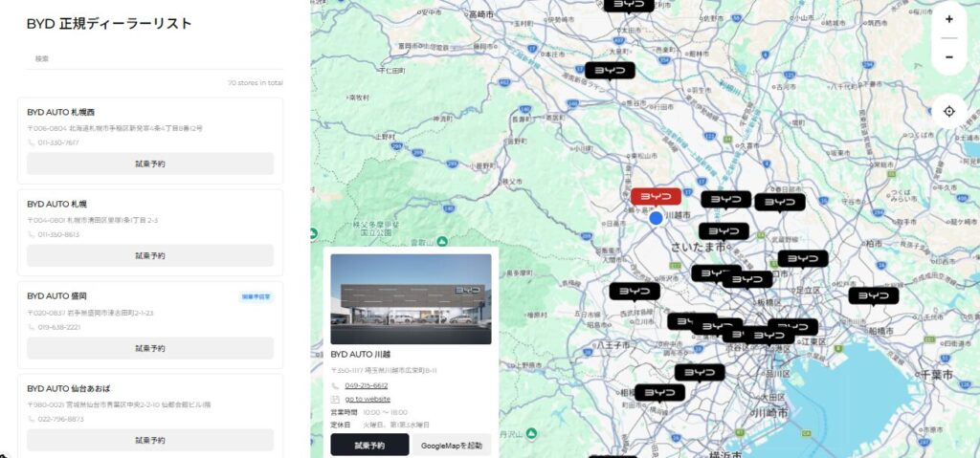
Task: Select the BYD AUTO 札幌 dealer name
Action: [56, 205]
